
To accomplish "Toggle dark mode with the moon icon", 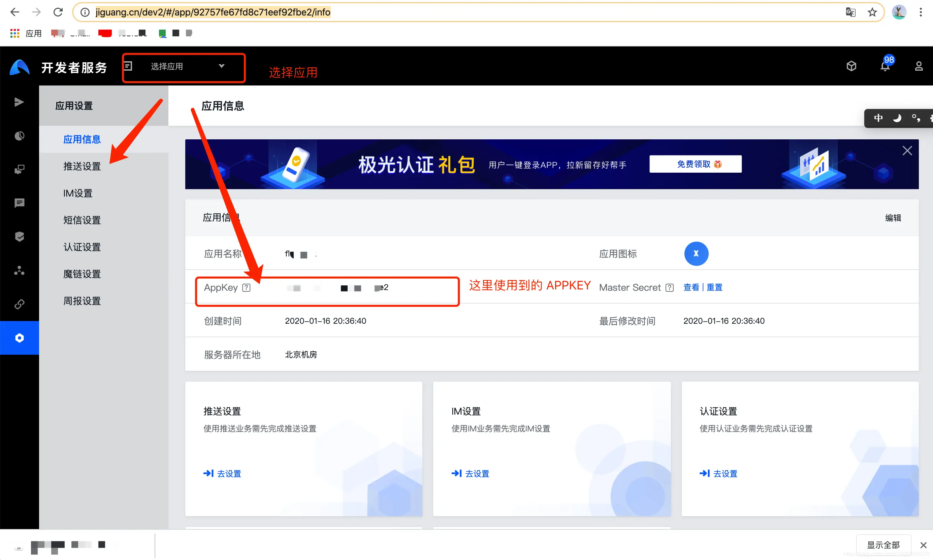I will point(898,118).
